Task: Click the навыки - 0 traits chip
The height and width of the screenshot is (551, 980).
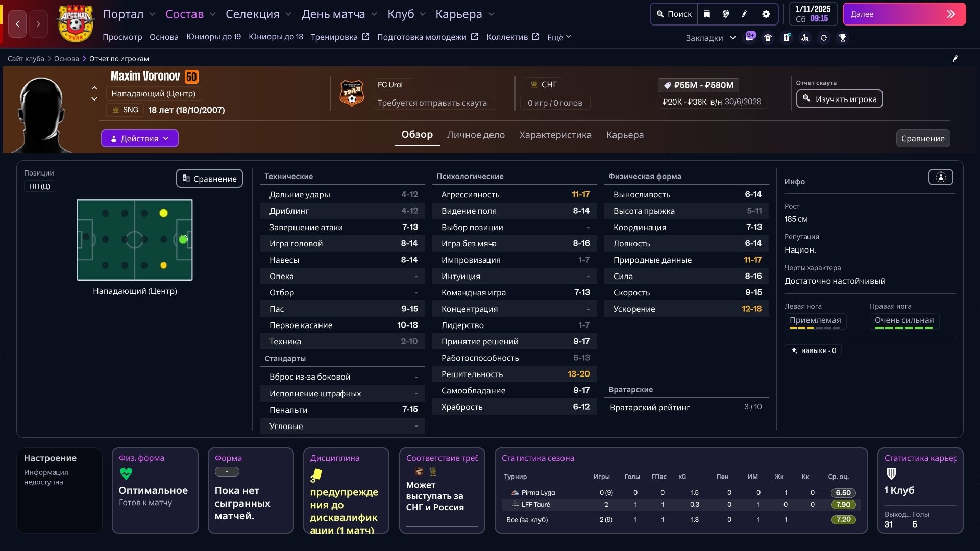Action: click(x=813, y=350)
